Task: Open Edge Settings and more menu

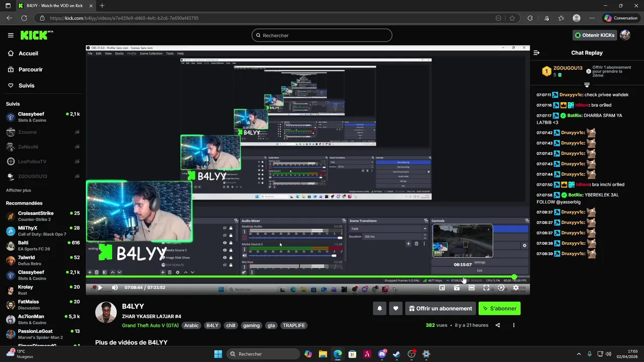Action: click(x=592, y=18)
